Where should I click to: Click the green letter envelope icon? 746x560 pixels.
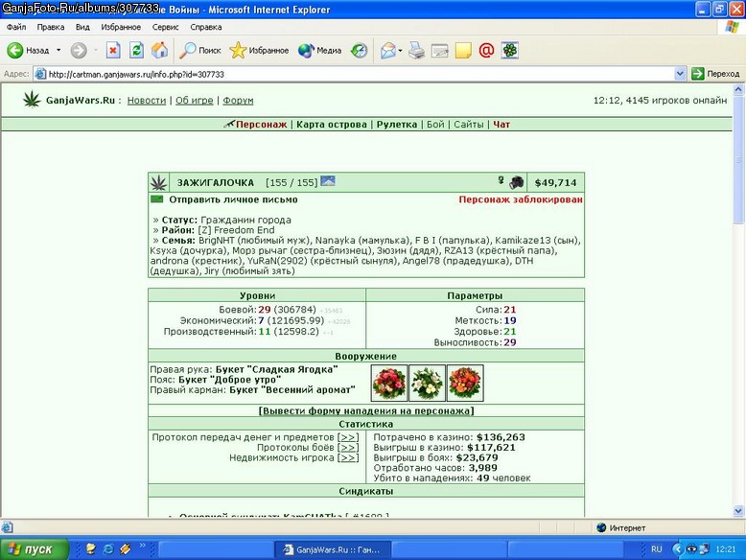[x=157, y=198]
